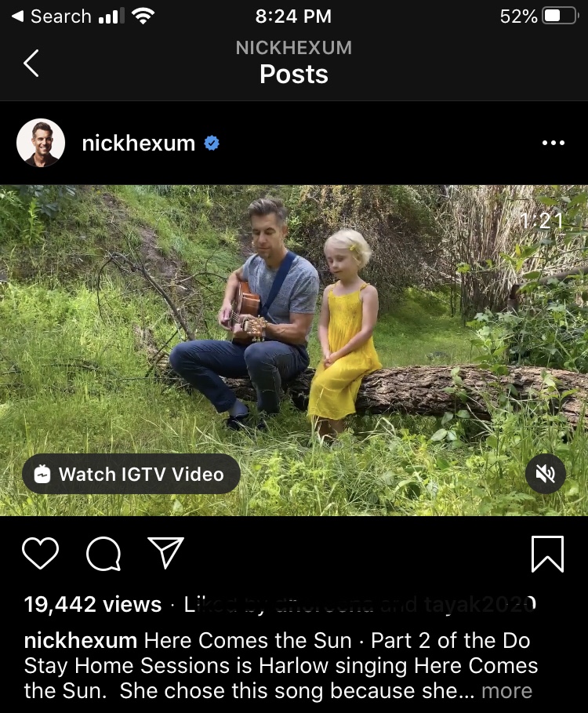
Task: Save post with bookmark icon
Action: pos(547,554)
